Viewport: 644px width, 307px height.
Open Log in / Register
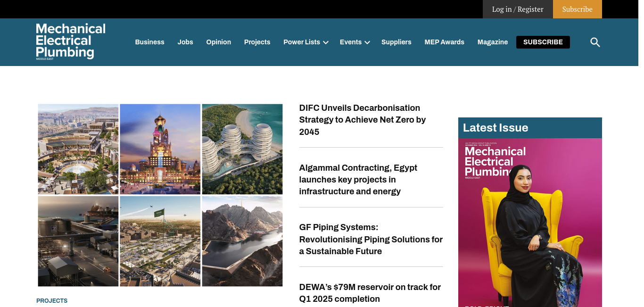pyautogui.click(x=518, y=9)
